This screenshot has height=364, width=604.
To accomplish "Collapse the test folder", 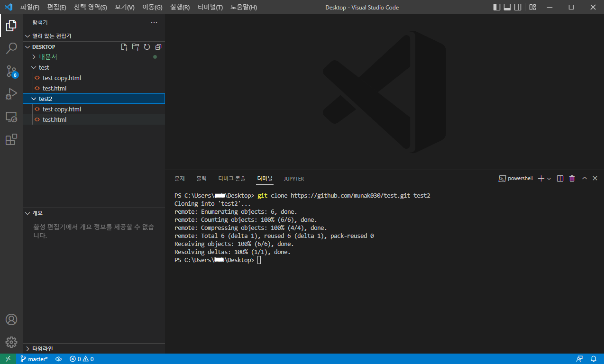I will [94, 67].
